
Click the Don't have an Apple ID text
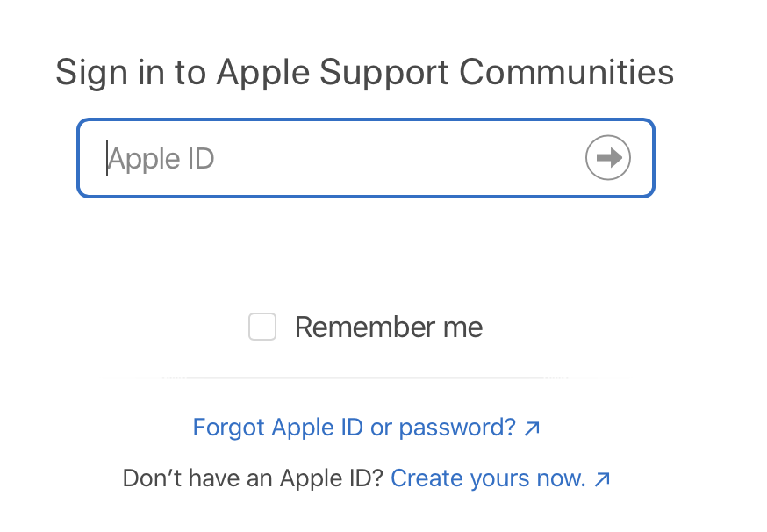(x=253, y=478)
